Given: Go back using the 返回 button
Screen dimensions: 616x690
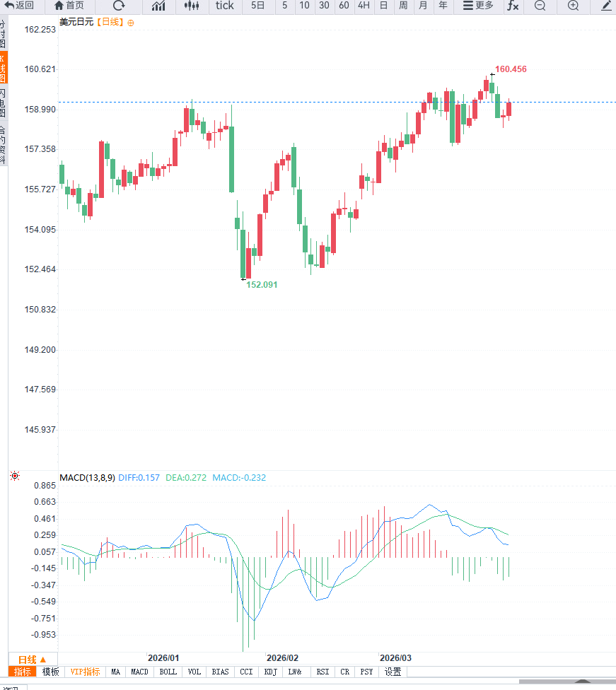Looking at the screenshot, I should 20,6.
